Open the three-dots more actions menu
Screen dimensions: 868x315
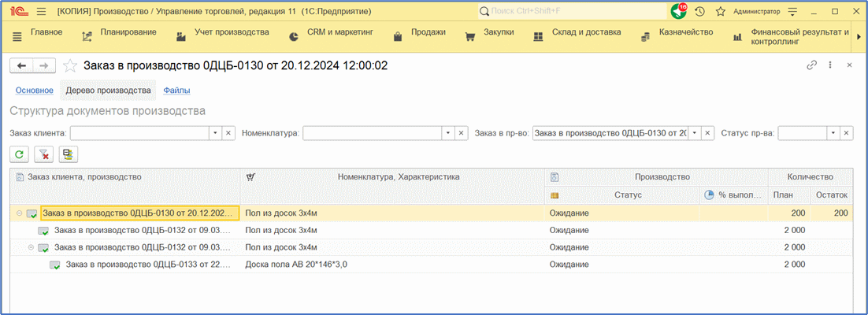830,65
